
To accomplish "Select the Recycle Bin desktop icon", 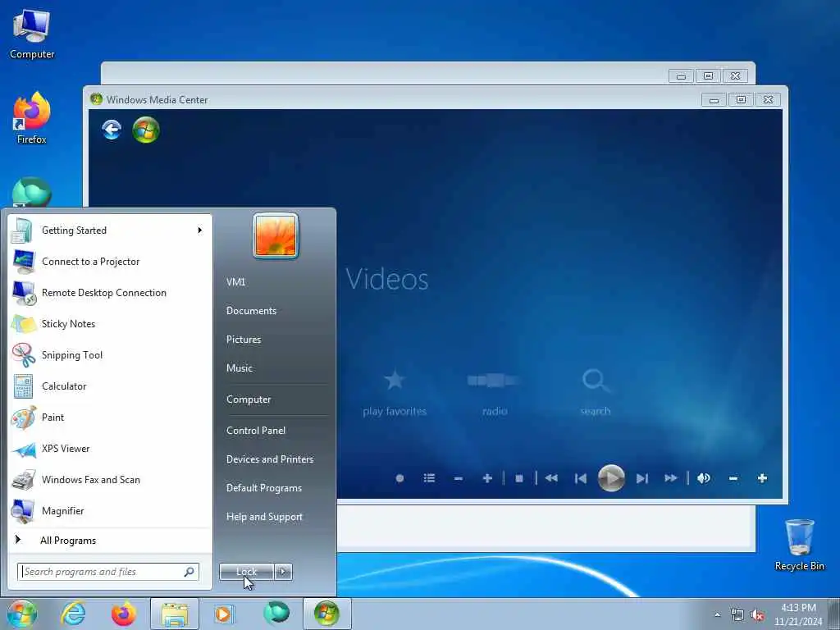I will pyautogui.click(x=799, y=545).
